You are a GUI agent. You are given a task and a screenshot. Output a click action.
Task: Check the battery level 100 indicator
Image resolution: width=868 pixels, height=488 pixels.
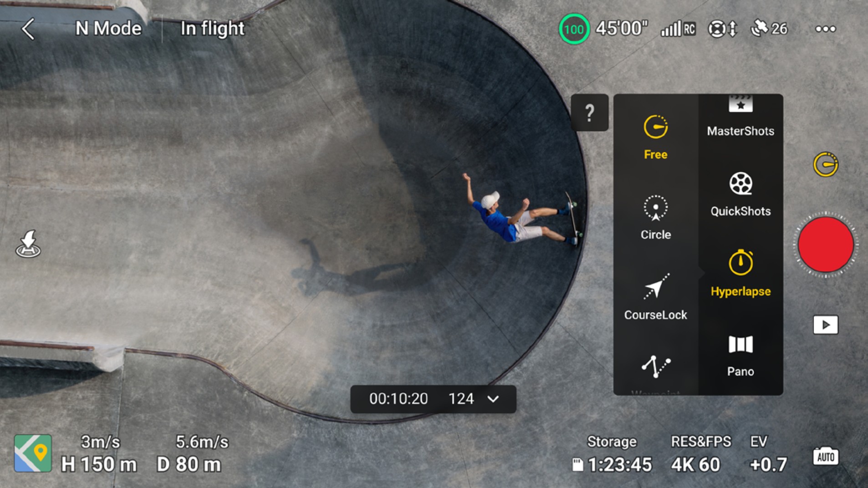(x=574, y=29)
